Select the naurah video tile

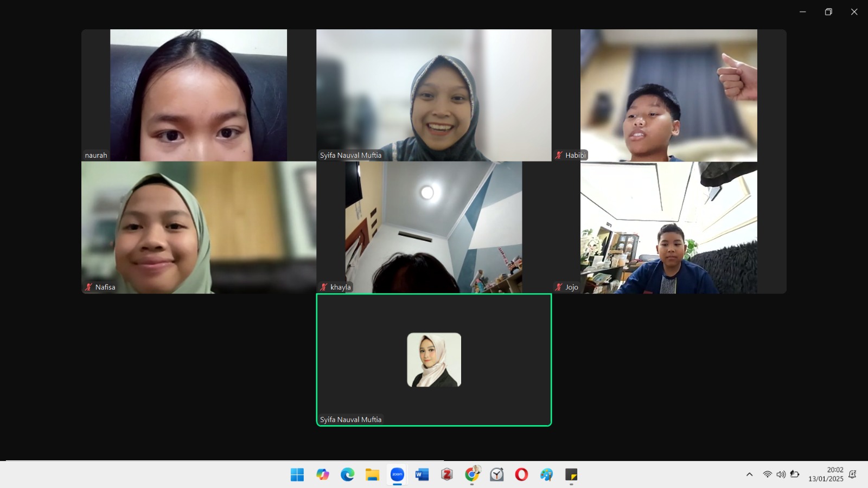tap(199, 95)
